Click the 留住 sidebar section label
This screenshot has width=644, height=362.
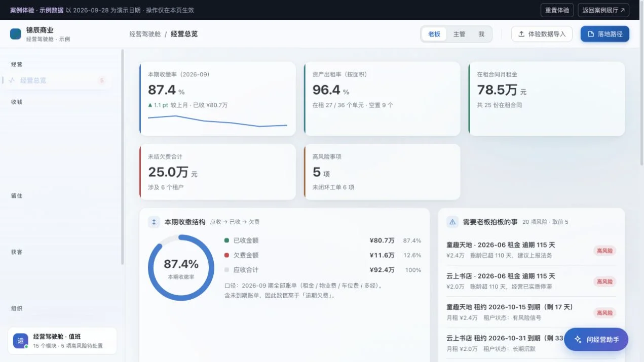coord(17,195)
